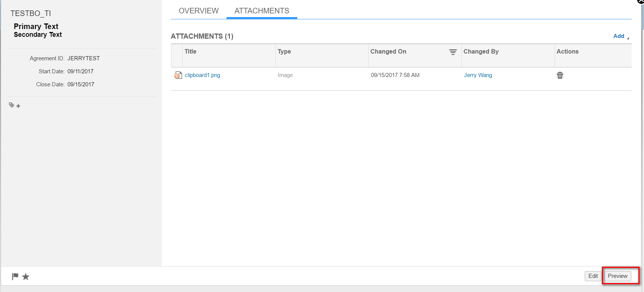Click the trash delete icon for clipboard1.png
Viewport: 644px width, 292px height.
pyautogui.click(x=560, y=75)
